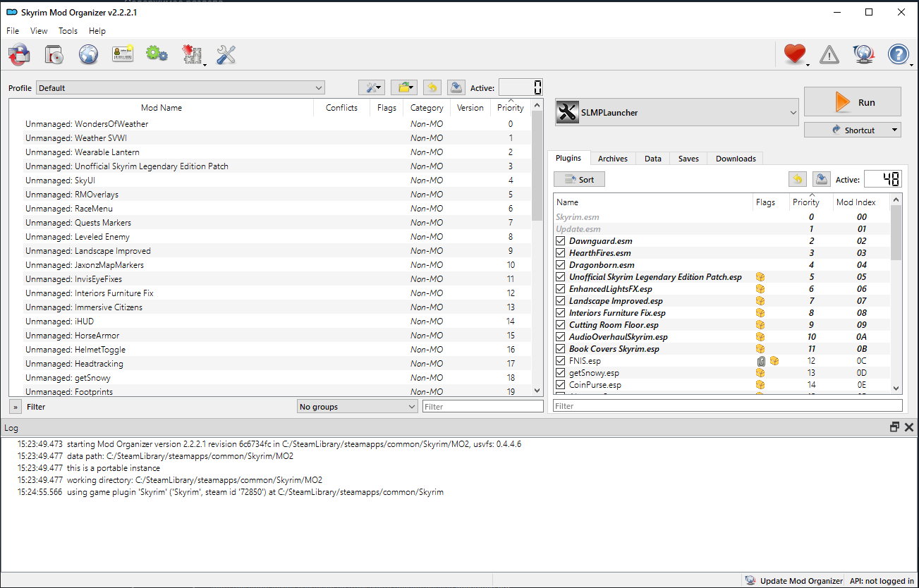The image size is (919, 588).
Task: Focus the plugin list Filter field
Action: point(728,406)
